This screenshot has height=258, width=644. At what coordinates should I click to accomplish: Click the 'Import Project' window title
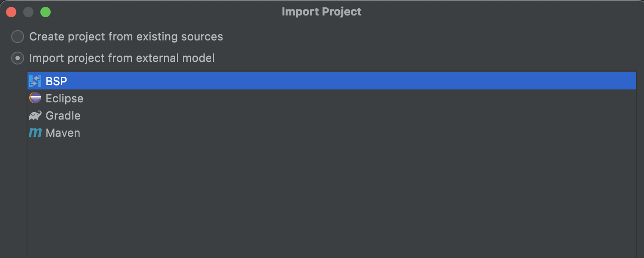tap(322, 12)
